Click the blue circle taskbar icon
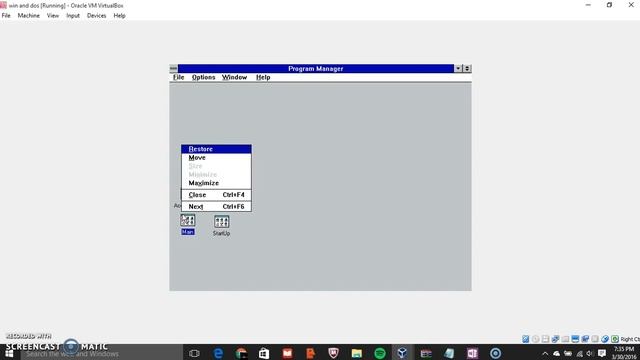The image size is (640, 360). pos(496,353)
